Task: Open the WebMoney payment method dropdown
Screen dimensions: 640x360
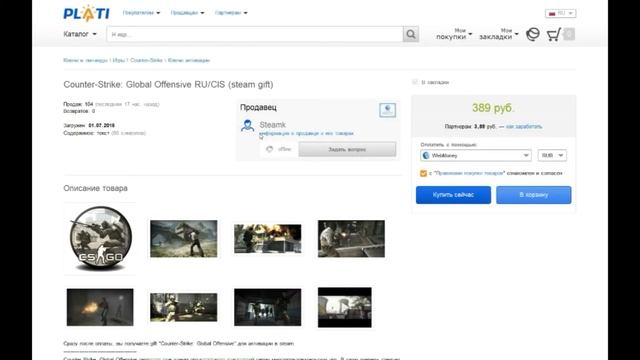Action: click(x=476, y=156)
